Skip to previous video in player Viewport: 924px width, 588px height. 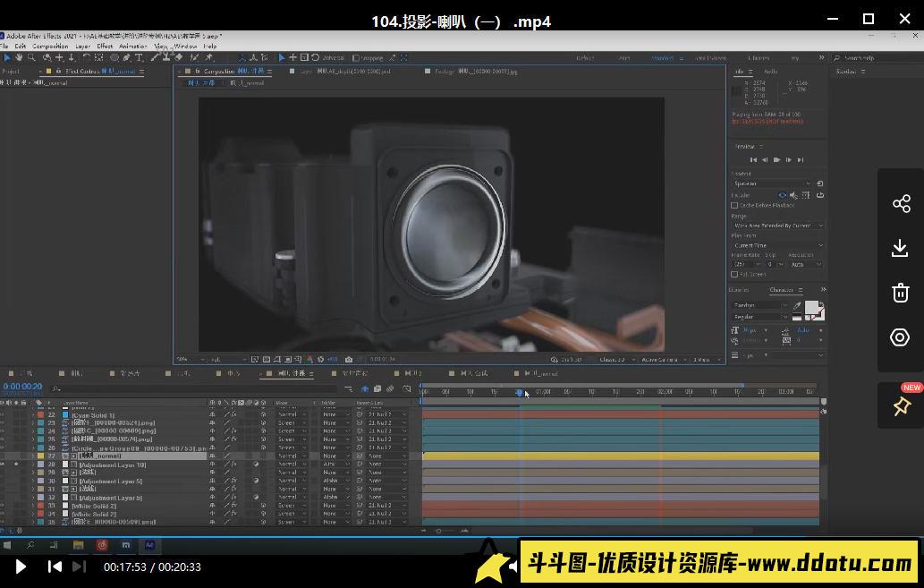(x=55, y=567)
